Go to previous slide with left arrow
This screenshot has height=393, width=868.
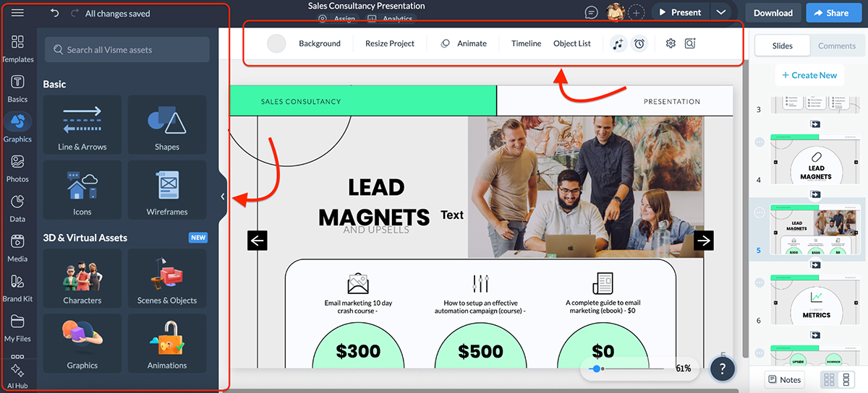tap(258, 241)
